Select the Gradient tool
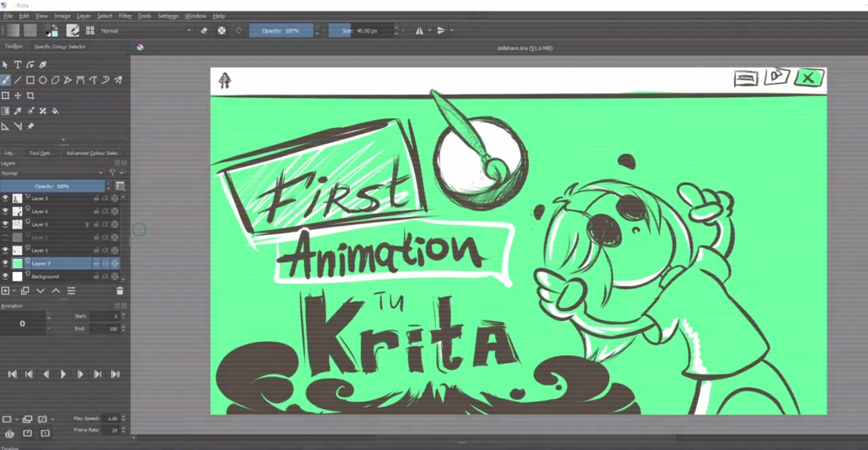Image resolution: width=868 pixels, height=450 pixels. (x=5, y=110)
